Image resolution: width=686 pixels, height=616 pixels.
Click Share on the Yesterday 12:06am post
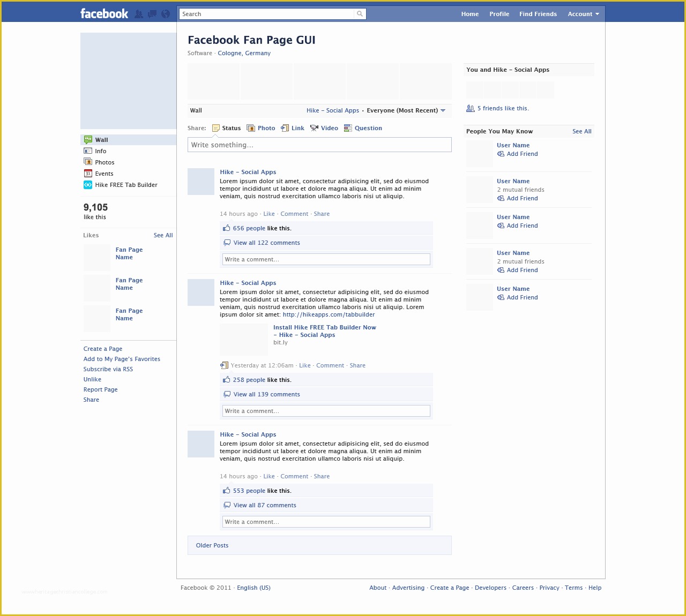coord(357,365)
